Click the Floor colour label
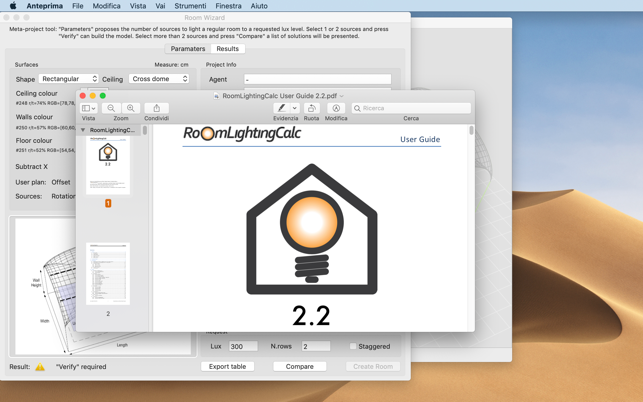The image size is (643, 402). tap(34, 141)
